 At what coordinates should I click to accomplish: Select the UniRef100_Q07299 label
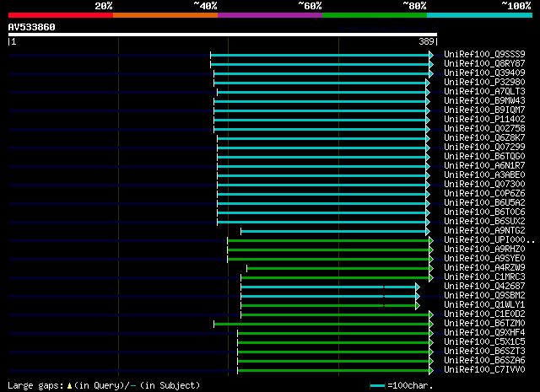point(484,147)
